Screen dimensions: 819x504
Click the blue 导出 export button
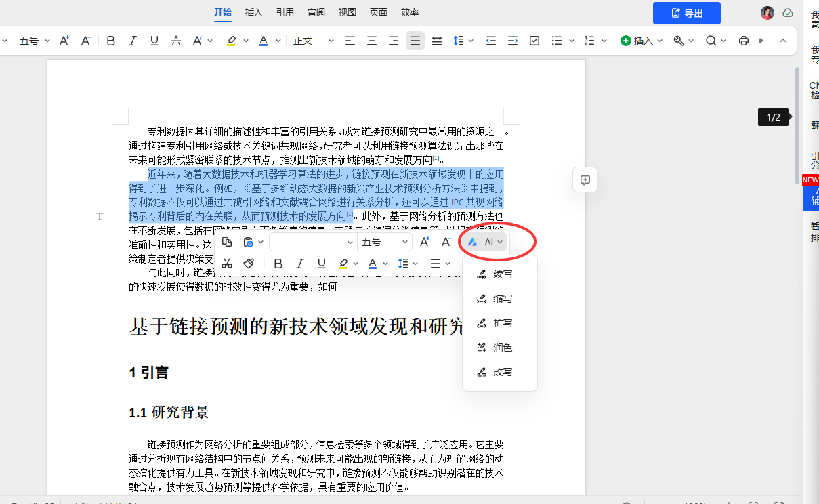(686, 13)
